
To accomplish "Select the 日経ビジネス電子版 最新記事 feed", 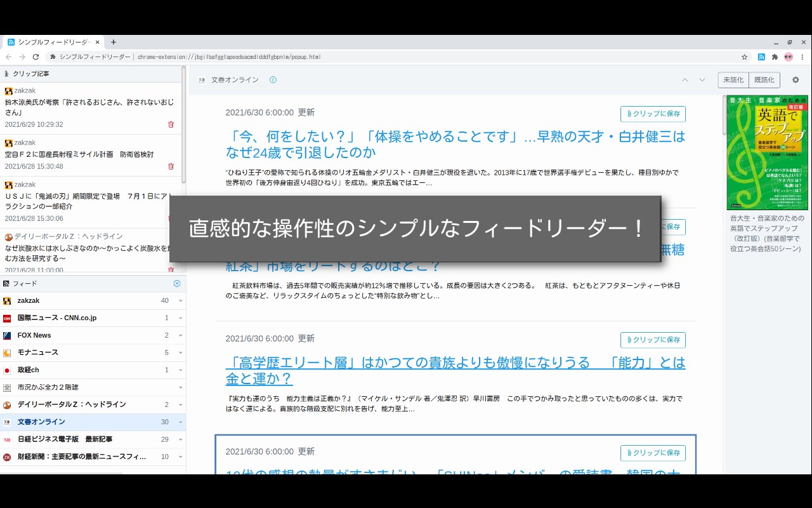I will coord(93,439).
